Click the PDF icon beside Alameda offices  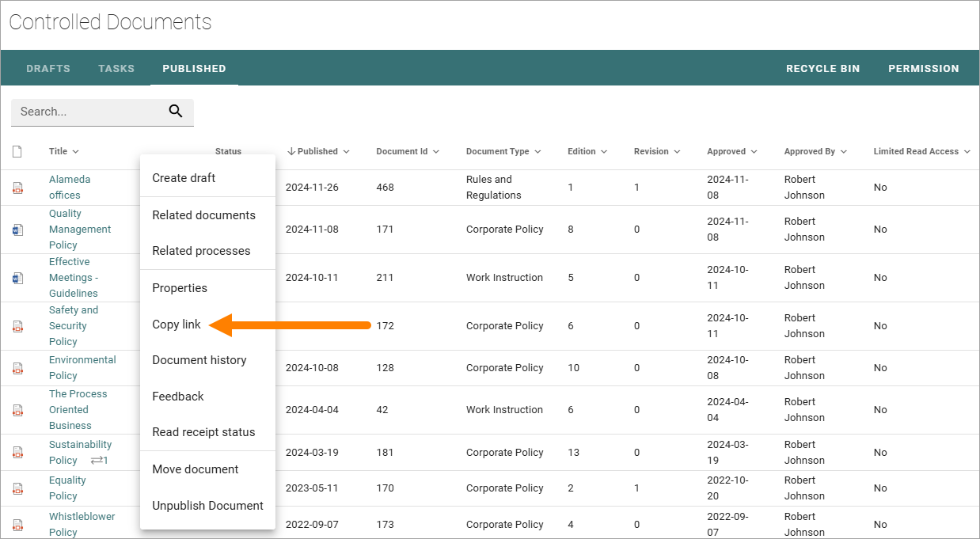point(17,188)
